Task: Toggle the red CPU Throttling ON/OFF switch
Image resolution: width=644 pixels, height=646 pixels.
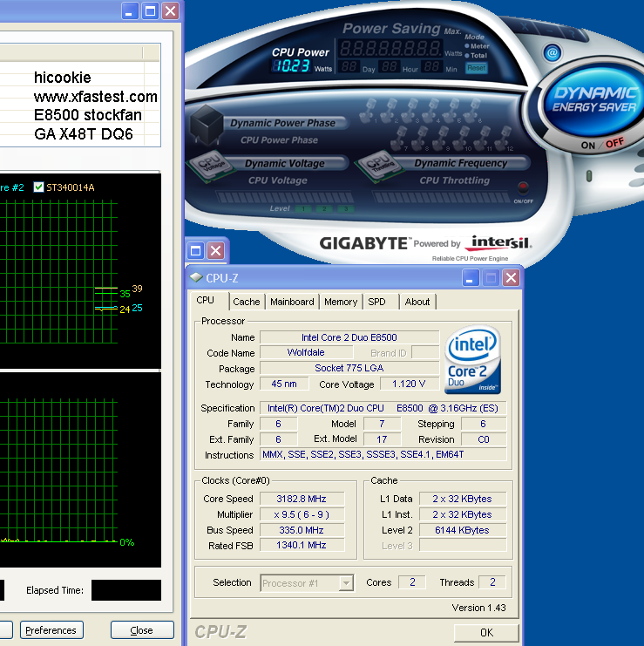Action: click(523, 187)
